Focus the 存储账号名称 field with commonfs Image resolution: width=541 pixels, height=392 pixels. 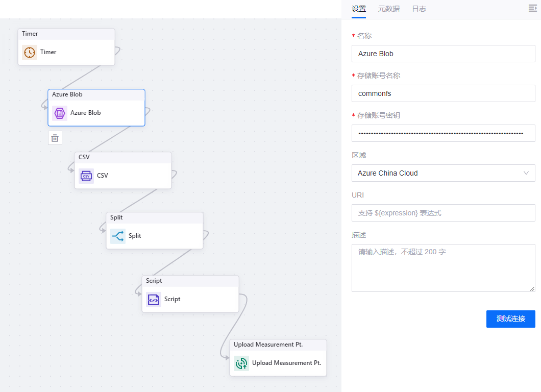pos(443,93)
